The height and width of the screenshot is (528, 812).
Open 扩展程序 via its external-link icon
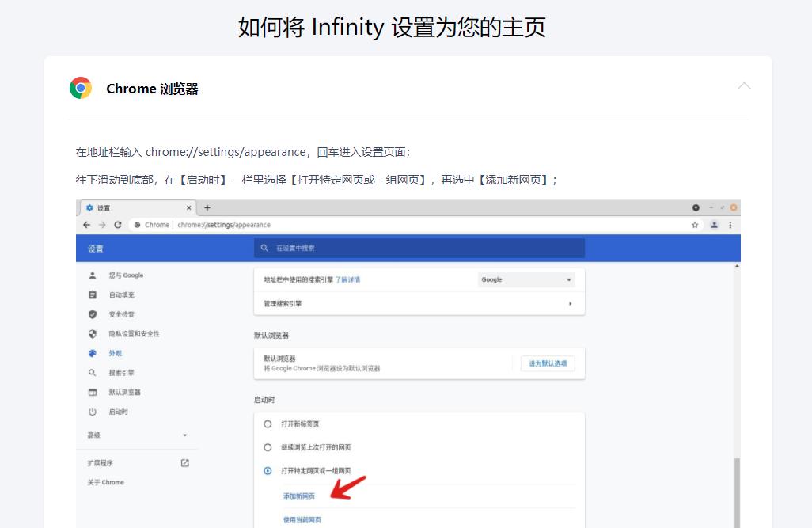click(x=184, y=462)
